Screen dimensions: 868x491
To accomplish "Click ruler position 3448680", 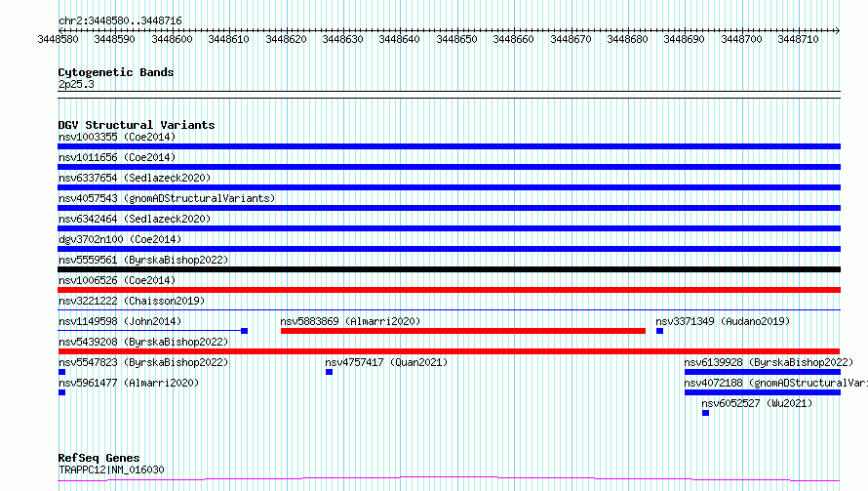I will (x=627, y=39).
